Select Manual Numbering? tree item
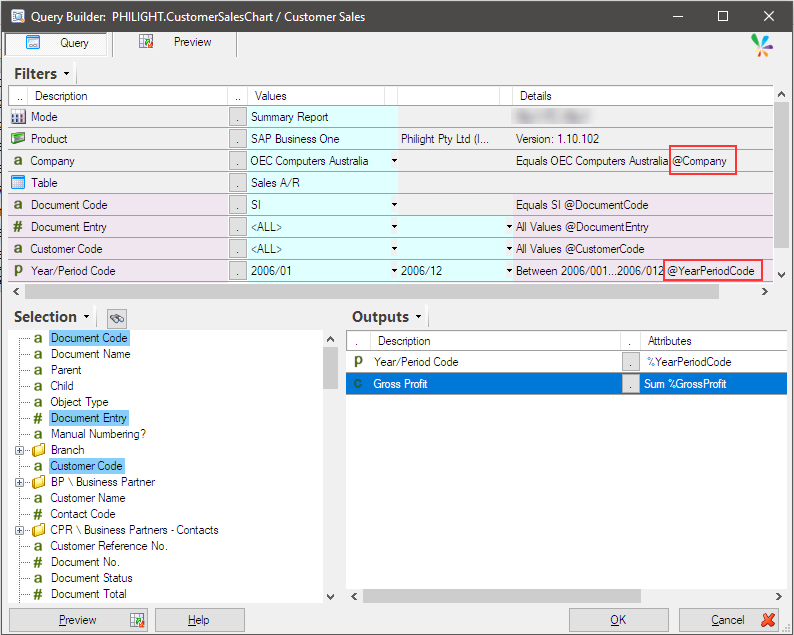Image resolution: width=794 pixels, height=635 pixels. click(98, 434)
